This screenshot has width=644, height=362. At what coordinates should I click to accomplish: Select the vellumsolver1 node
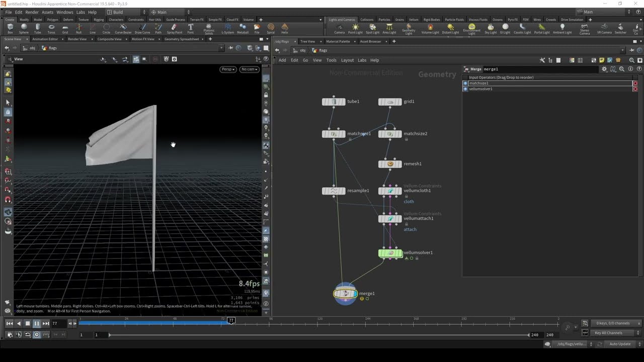pyautogui.click(x=390, y=253)
